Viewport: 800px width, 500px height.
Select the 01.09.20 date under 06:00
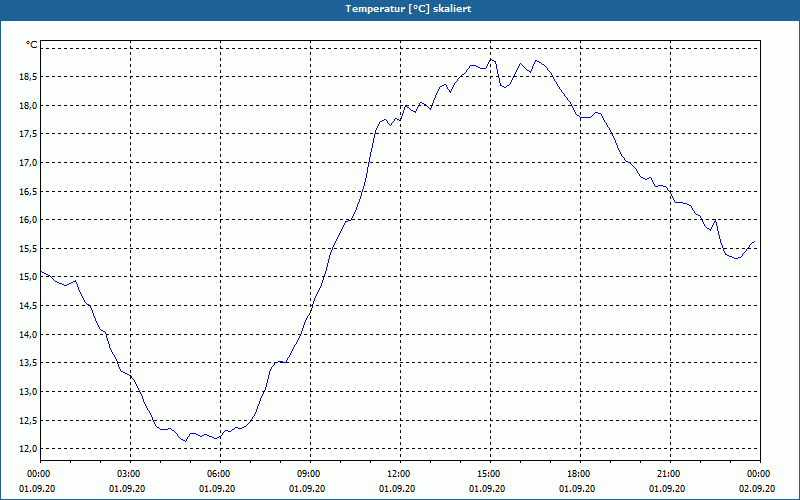217,489
